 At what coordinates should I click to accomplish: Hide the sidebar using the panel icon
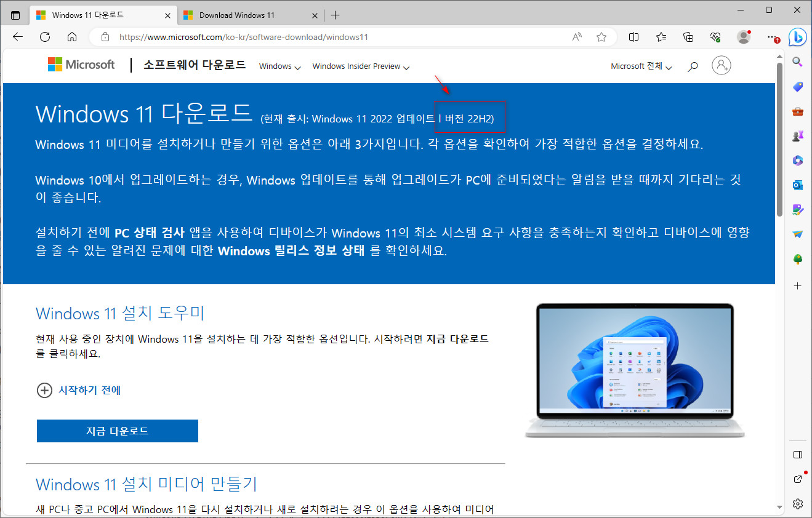coord(798,455)
